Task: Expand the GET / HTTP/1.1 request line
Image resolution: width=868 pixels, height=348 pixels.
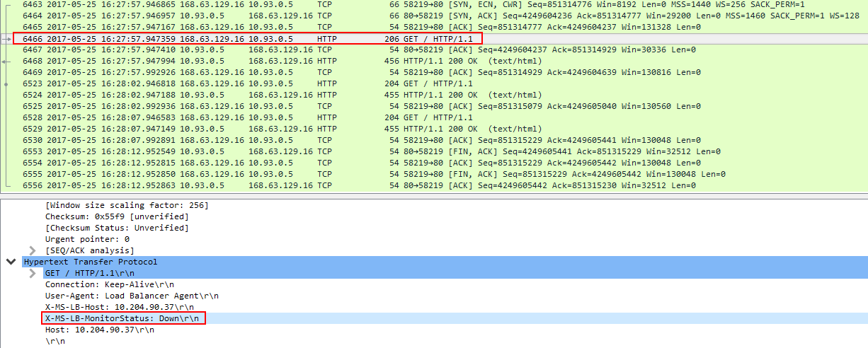Action: [x=33, y=273]
